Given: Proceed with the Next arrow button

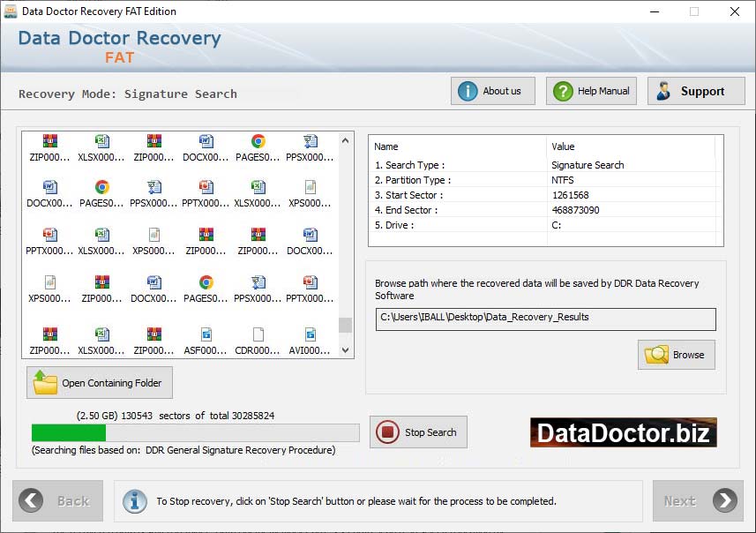Looking at the screenshot, I should (x=724, y=500).
